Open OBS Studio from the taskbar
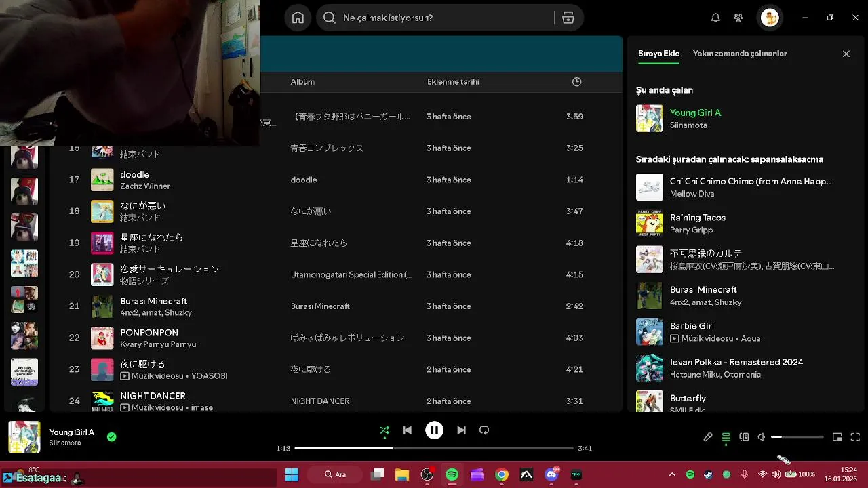This screenshot has width=868, height=488. (x=427, y=474)
